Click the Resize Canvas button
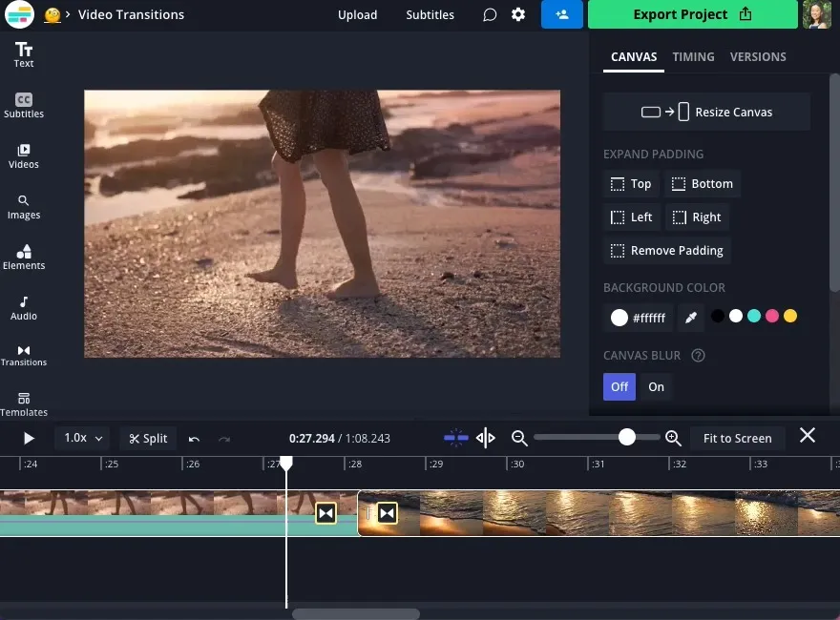The height and width of the screenshot is (620, 840). 706,112
